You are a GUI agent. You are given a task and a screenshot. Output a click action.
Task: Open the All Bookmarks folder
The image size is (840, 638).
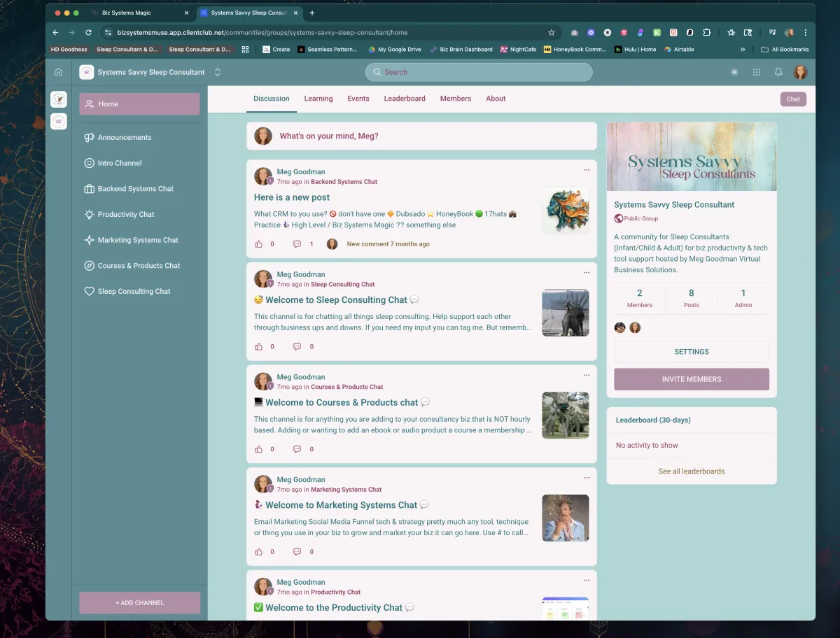[785, 50]
